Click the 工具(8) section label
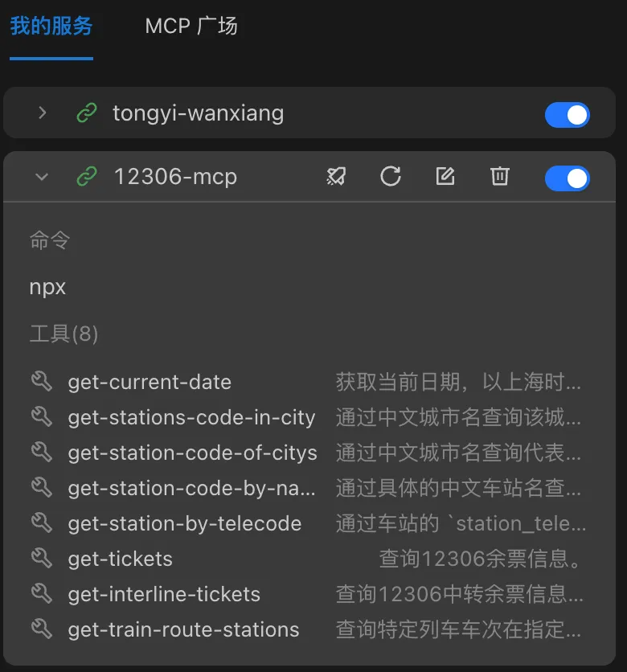627x672 pixels. [64, 334]
